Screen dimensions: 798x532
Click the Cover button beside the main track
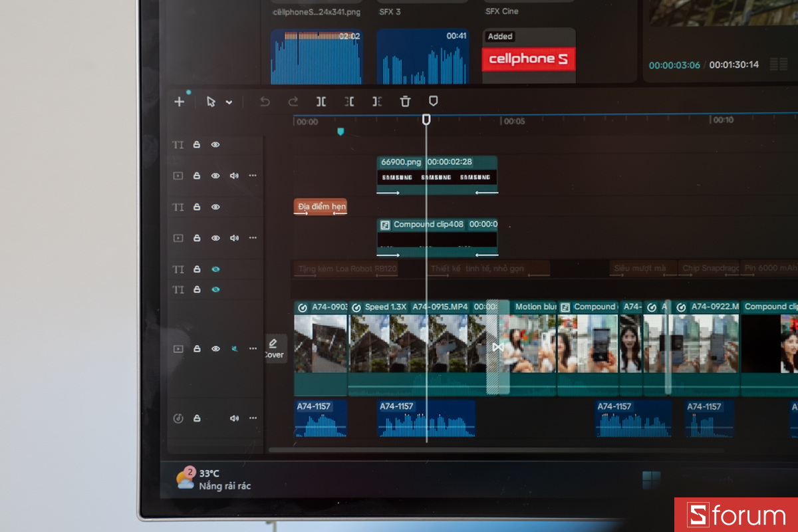[x=274, y=348]
